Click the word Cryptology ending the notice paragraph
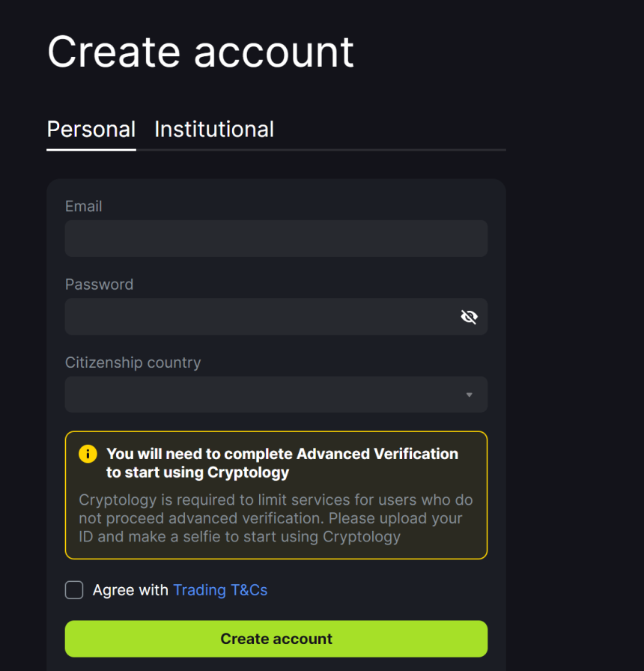The width and height of the screenshot is (644, 671). point(362,536)
